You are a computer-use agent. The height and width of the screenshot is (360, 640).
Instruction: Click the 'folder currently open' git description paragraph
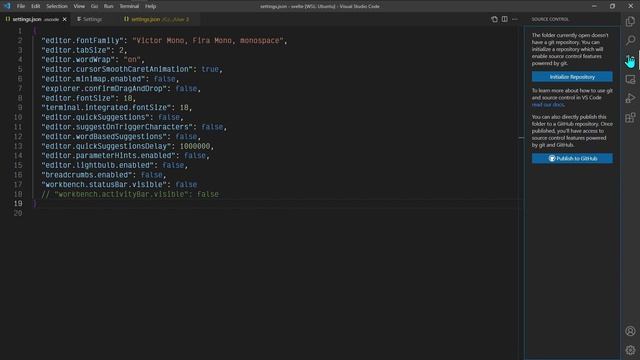[570, 49]
